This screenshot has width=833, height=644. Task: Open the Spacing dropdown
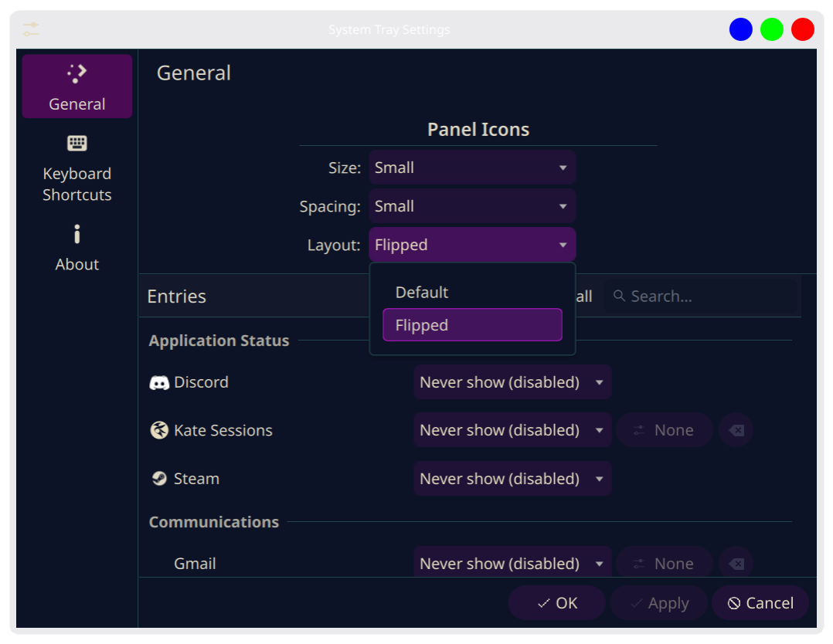[x=472, y=206]
